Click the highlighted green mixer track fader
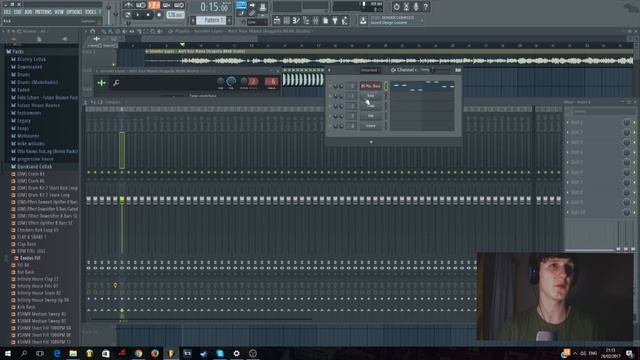640x360 pixels. point(122,200)
